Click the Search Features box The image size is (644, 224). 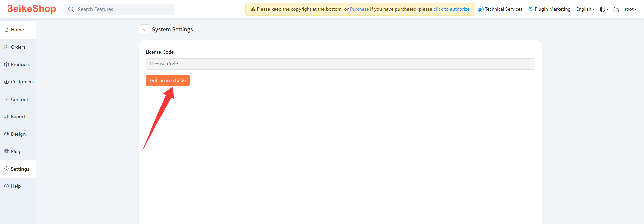pos(119,9)
